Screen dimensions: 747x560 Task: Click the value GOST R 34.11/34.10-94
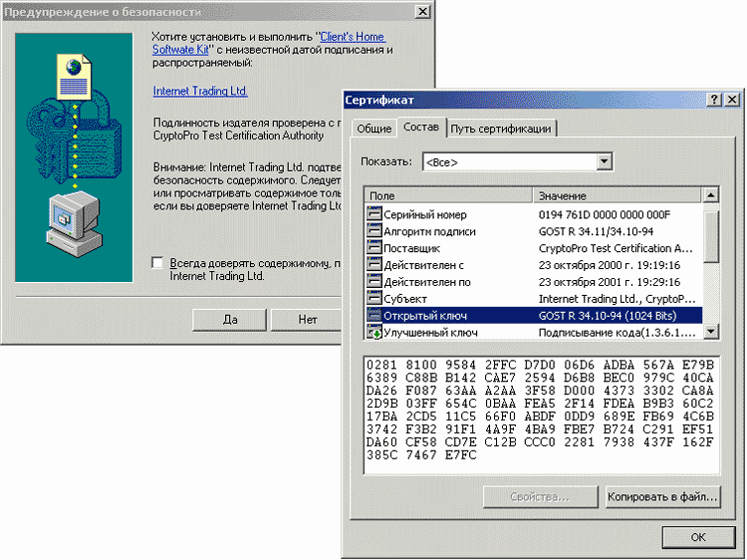[596, 231]
